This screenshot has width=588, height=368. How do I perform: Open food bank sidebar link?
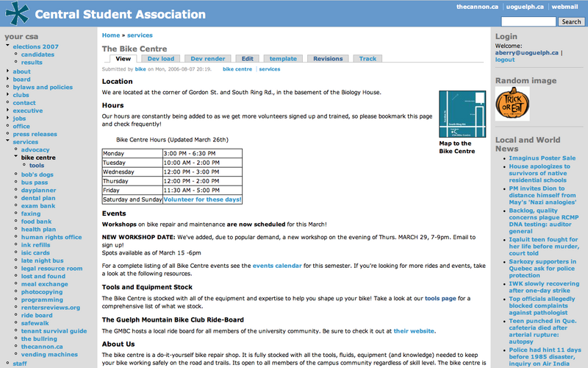(36, 222)
